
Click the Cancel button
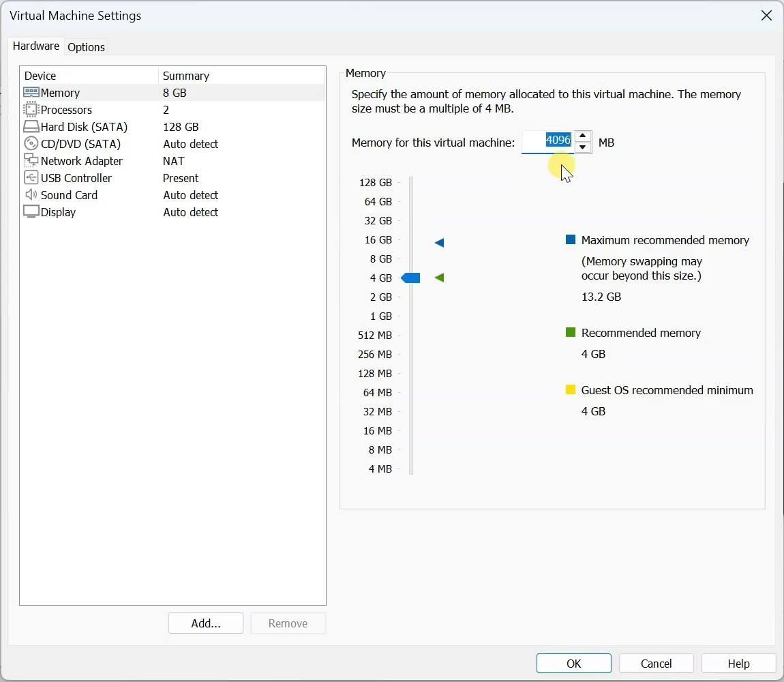(x=656, y=664)
